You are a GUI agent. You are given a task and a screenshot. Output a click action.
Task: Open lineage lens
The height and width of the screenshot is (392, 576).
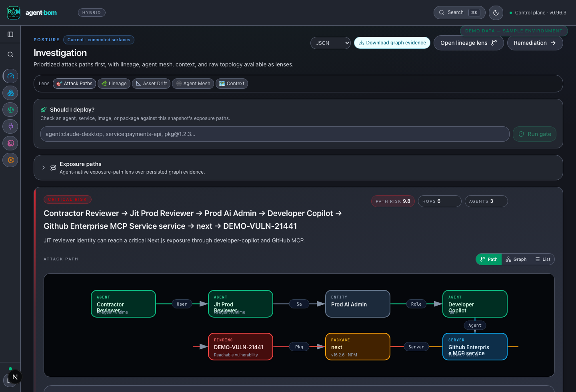tap(468, 43)
